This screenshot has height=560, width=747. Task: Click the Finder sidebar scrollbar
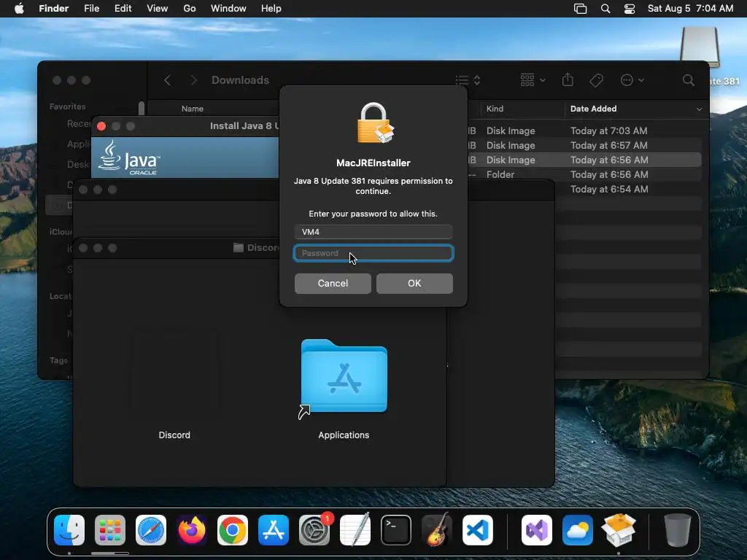[142, 108]
